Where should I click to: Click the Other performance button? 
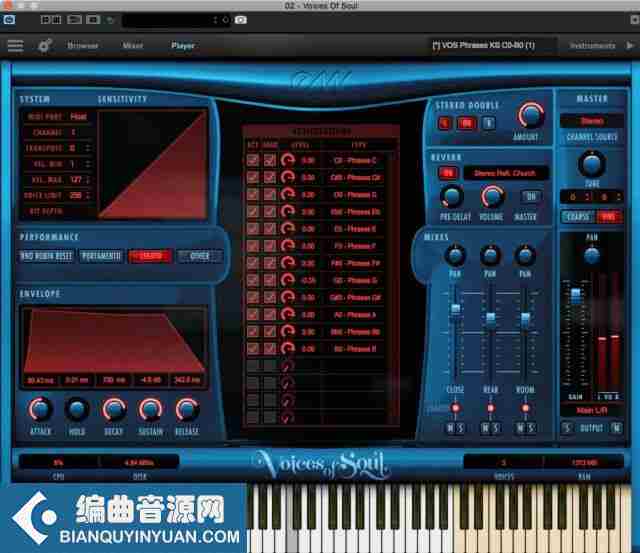200,256
